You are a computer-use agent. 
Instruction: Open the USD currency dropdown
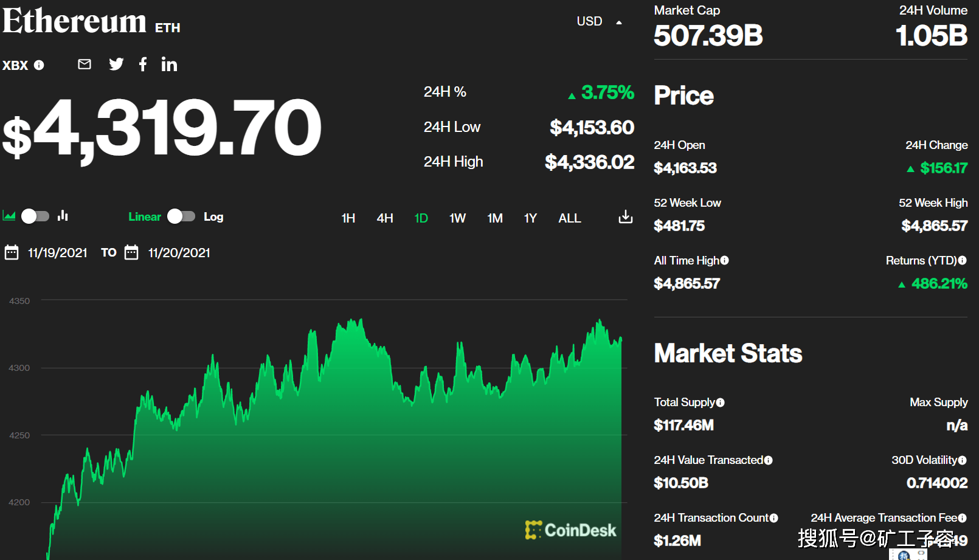pos(599,22)
